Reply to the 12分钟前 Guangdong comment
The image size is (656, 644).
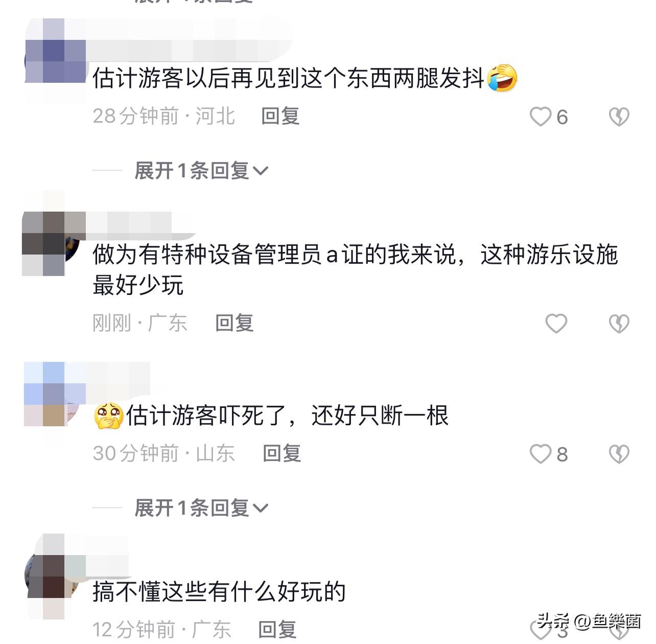point(277,630)
